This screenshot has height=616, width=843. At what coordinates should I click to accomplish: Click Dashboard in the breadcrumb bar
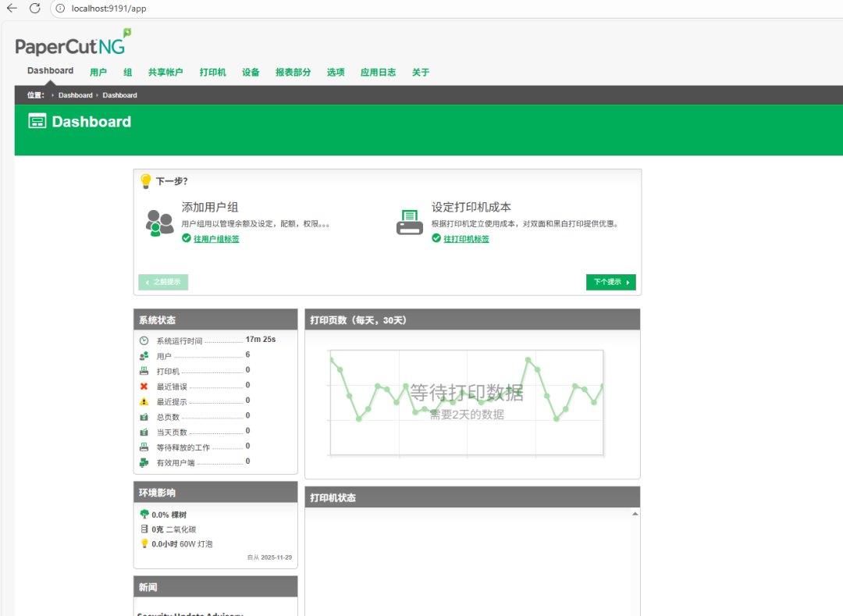[x=75, y=94]
